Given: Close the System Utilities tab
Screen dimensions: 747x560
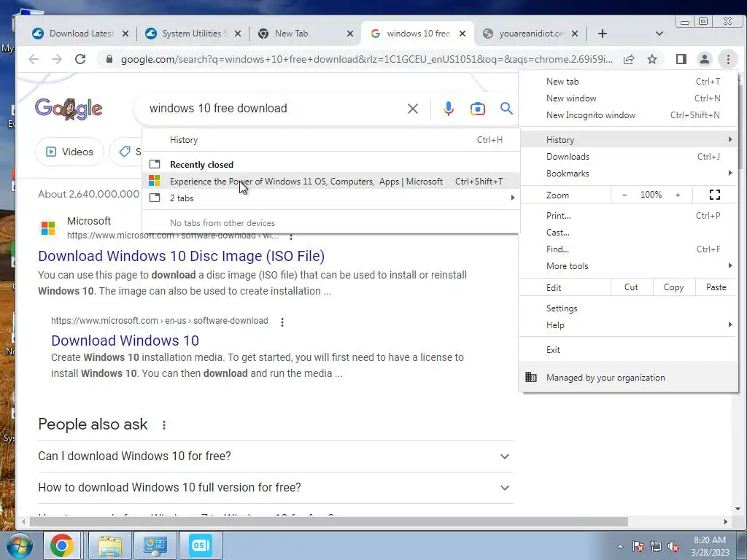Looking at the screenshot, I should (238, 34).
